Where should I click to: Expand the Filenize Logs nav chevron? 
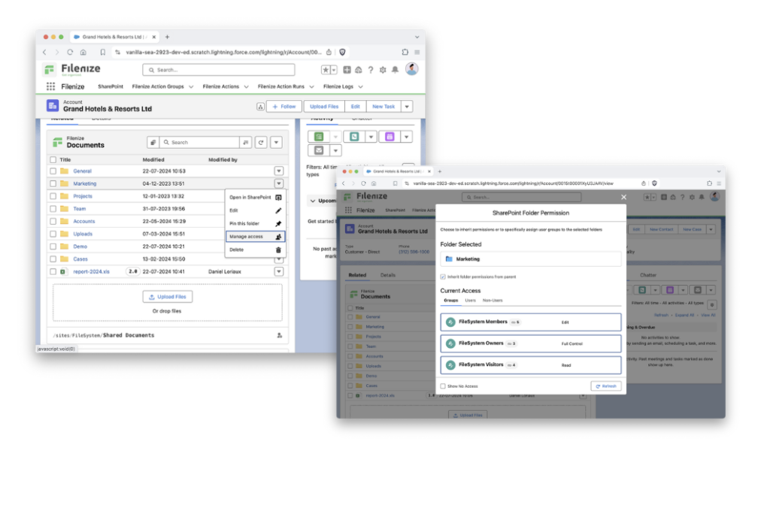360,87
